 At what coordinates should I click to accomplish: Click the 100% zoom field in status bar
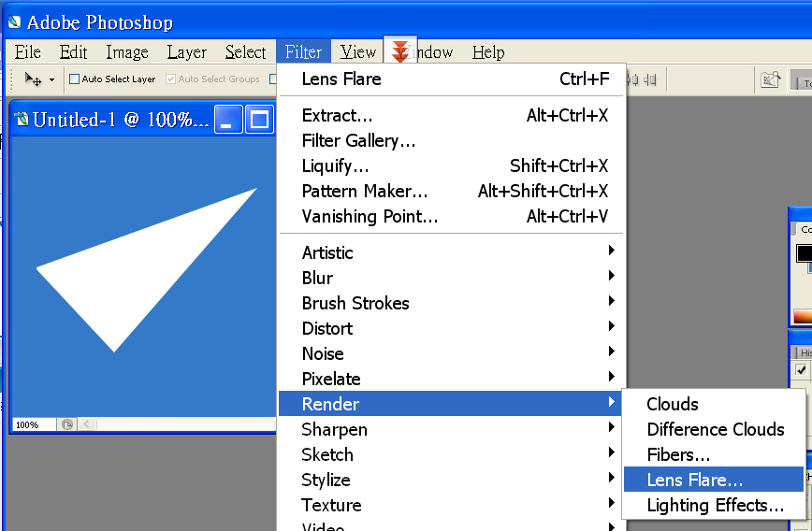point(35,425)
